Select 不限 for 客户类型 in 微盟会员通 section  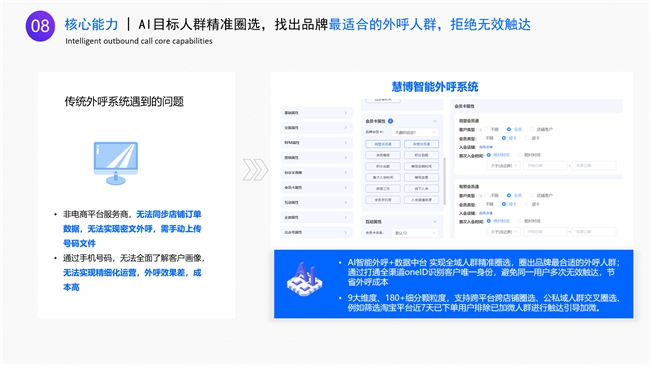coord(492,129)
